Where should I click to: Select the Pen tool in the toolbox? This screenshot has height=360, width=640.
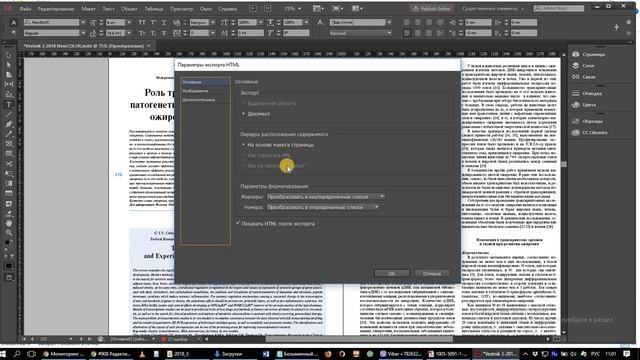pyautogui.click(x=9, y=124)
